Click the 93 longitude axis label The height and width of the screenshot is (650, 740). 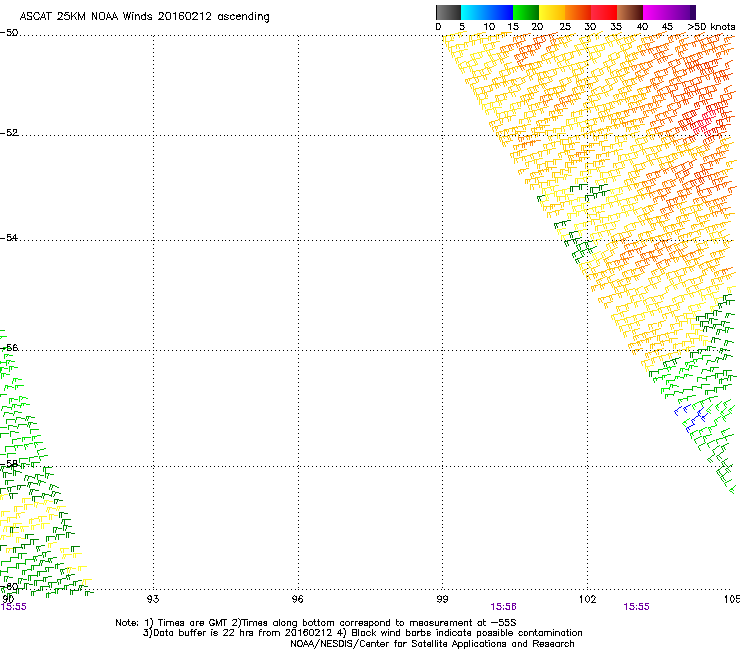pyautogui.click(x=153, y=599)
